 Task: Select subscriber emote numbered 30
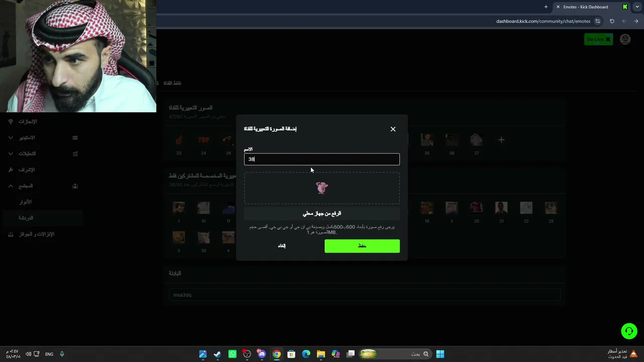coord(203,237)
